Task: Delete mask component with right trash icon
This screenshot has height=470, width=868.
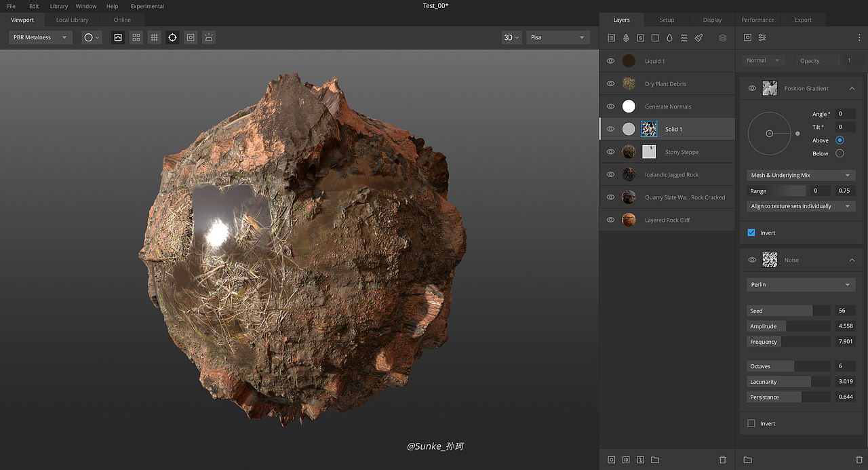Action: (859, 460)
